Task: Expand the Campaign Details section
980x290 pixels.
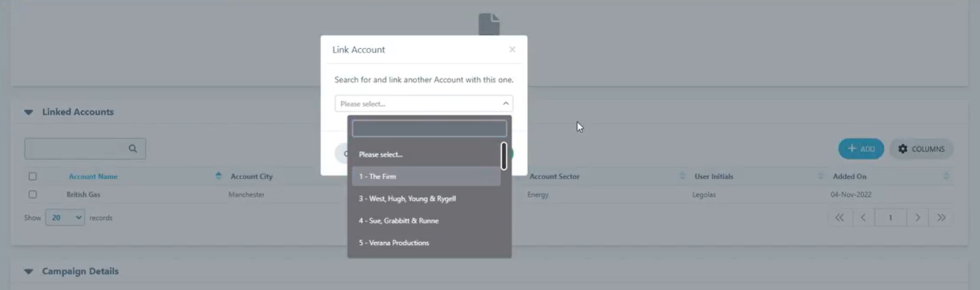Action: 28,272
